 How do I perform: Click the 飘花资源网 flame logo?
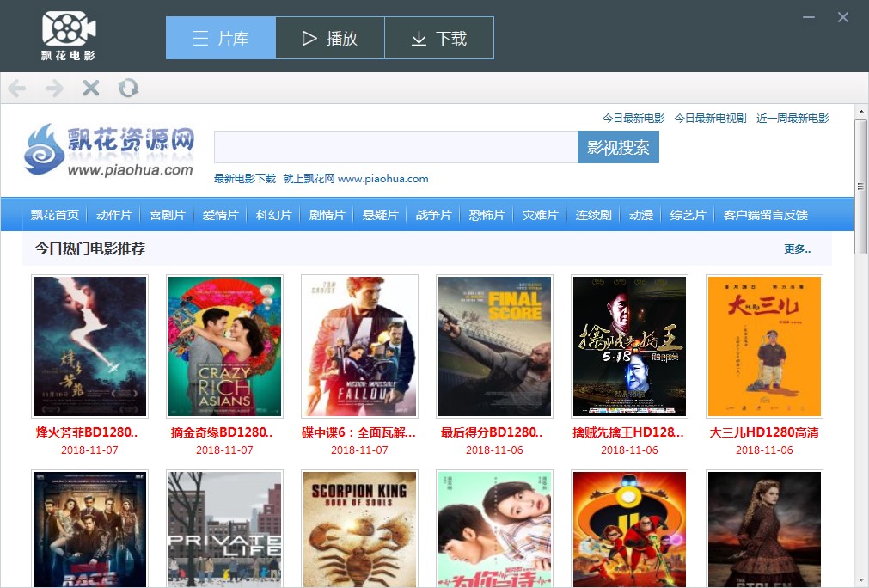(108, 150)
